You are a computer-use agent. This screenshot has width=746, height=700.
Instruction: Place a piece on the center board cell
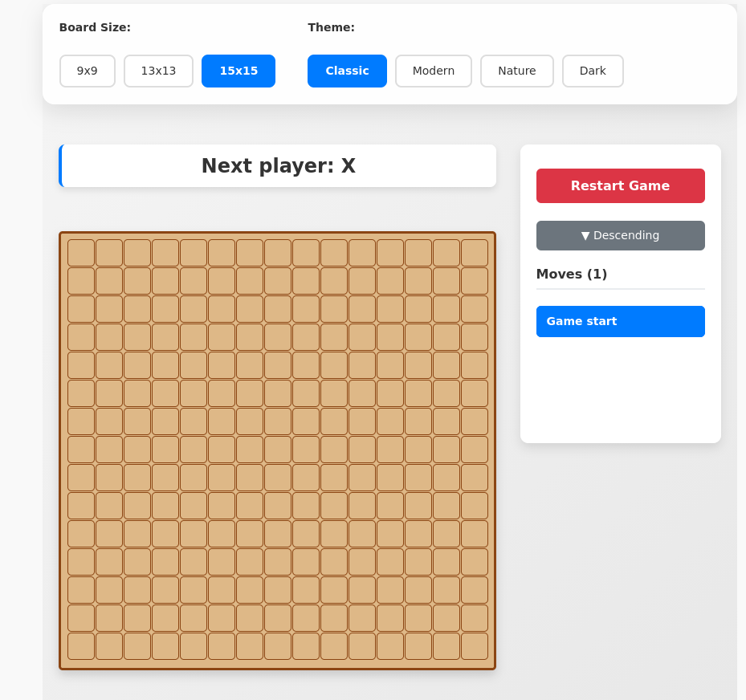(x=278, y=450)
